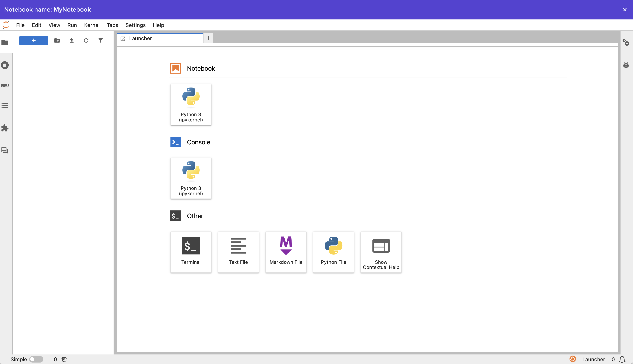Launch Python 3 notebook card
This screenshot has width=633, height=364.
pyautogui.click(x=191, y=105)
